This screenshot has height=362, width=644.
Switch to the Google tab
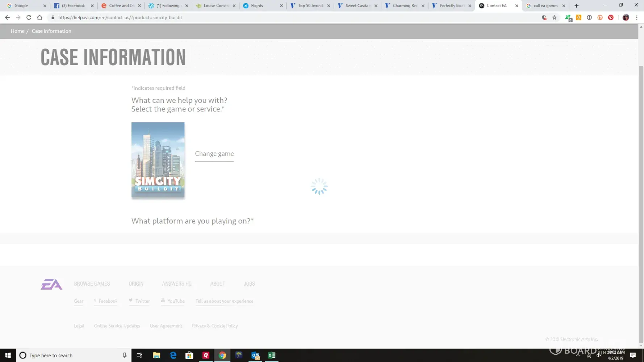(x=27, y=6)
